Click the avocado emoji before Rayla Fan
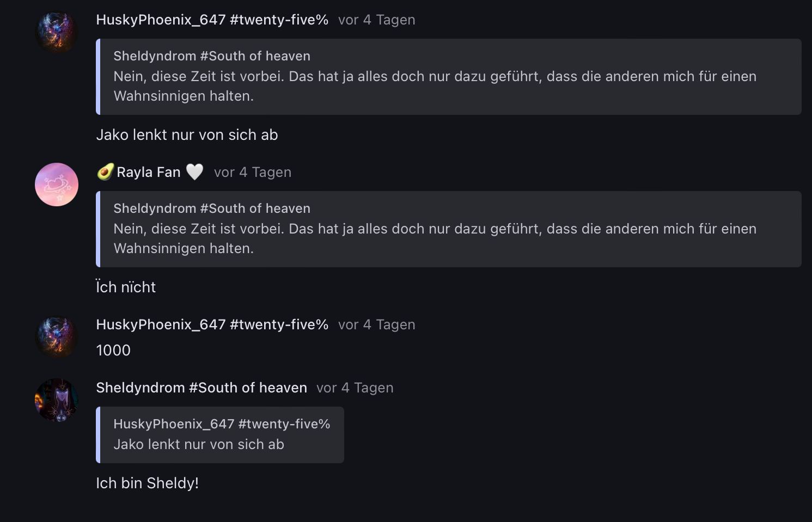 coord(105,172)
